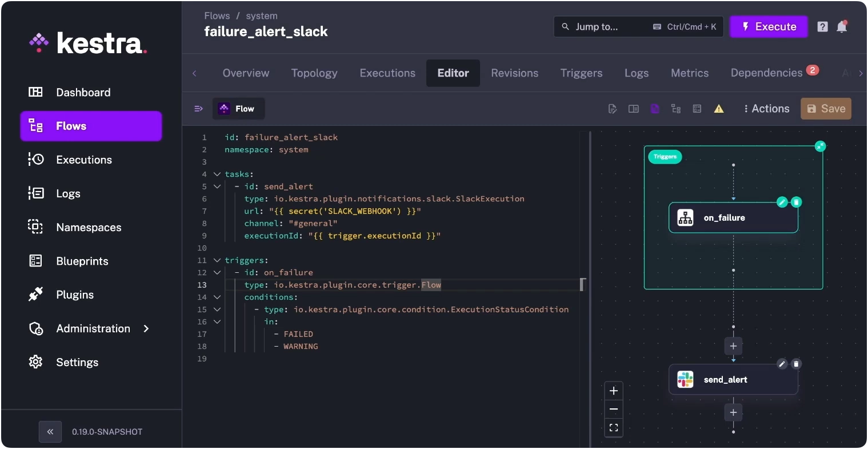Fold the triggers block at line 11
The image size is (868, 449).
[217, 260]
